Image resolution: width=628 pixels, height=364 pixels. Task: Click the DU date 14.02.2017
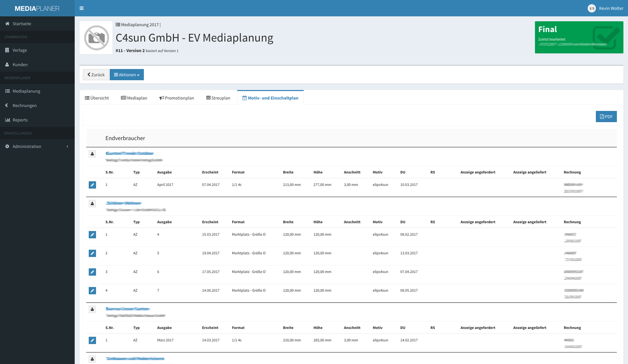(409, 340)
